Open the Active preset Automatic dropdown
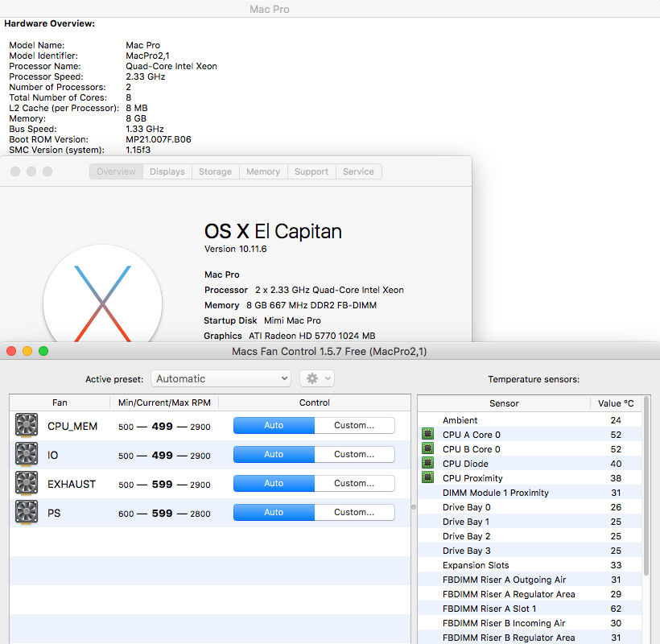The width and height of the screenshot is (660, 644). point(221,378)
